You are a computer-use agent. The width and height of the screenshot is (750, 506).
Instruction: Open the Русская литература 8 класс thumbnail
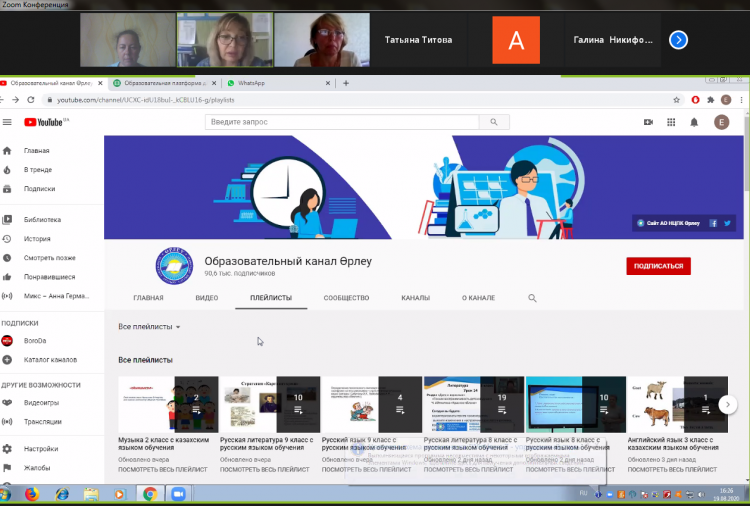tap(474, 405)
